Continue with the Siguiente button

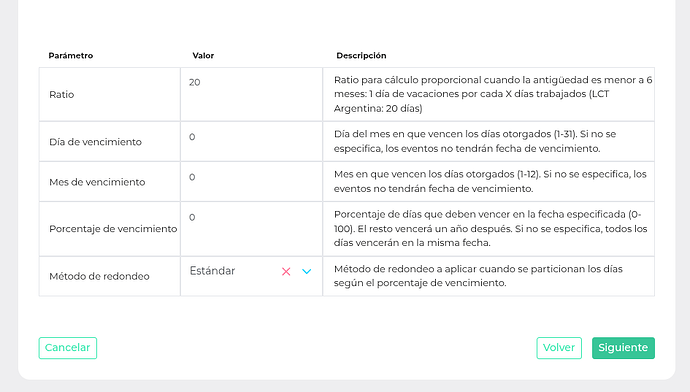coord(623,348)
